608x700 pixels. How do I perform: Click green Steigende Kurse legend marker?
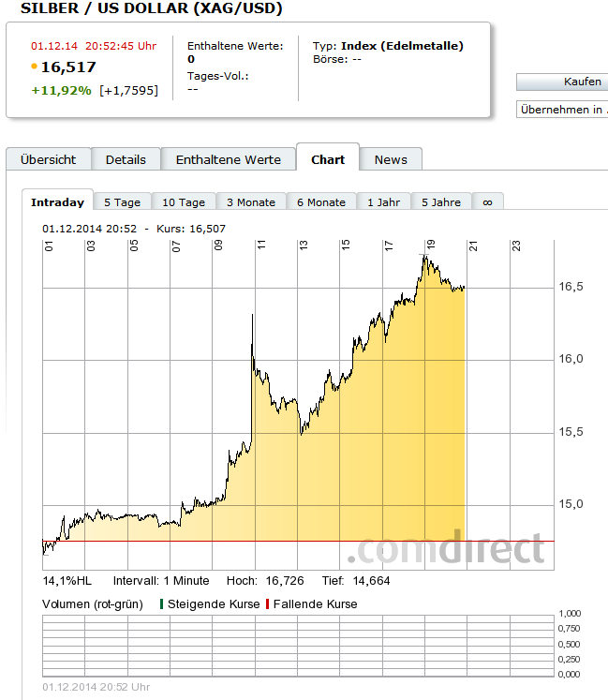pyautogui.click(x=161, y=604)
